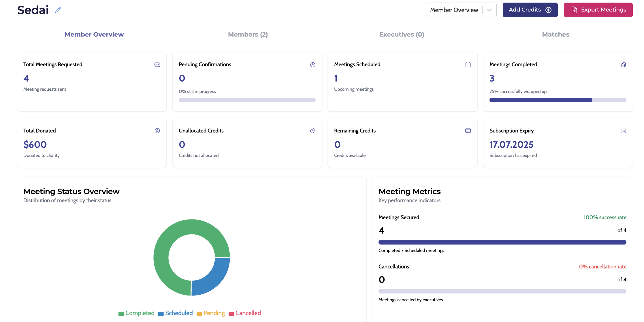Click the credit card icon on Remaining Credits
The image size is (644, 322).
tap(468, 131)
